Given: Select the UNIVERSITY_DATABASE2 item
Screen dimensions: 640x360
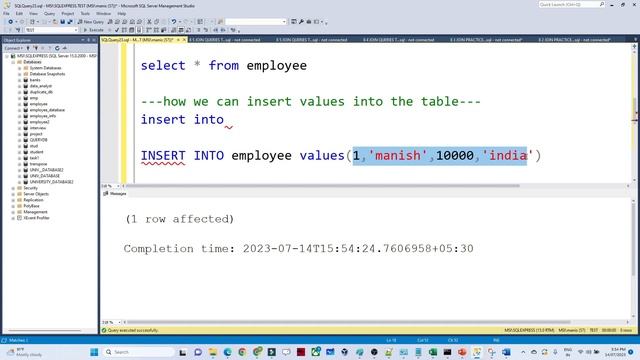Looking at the screenshot, I should click(51, 182).
